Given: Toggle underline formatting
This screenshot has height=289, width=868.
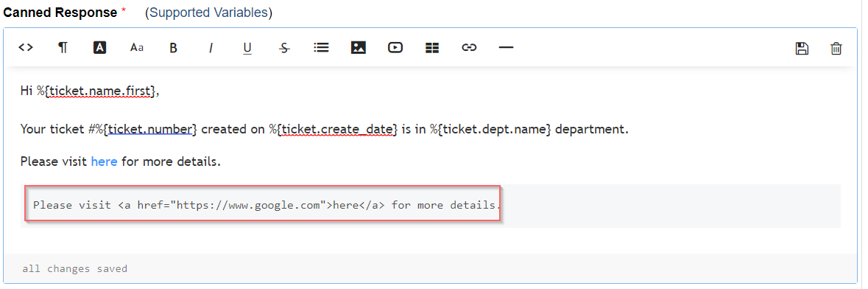Looking at the screenshot, I should click(247, 48).
